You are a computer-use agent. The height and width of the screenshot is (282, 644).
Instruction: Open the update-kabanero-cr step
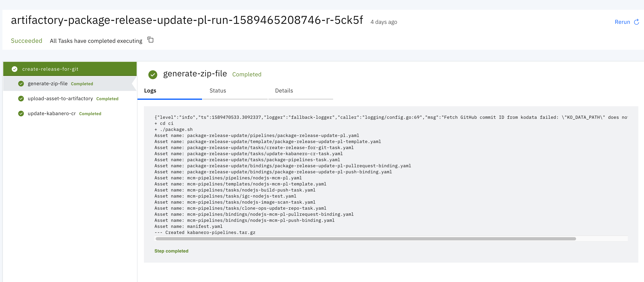click(x=52, y=114)
